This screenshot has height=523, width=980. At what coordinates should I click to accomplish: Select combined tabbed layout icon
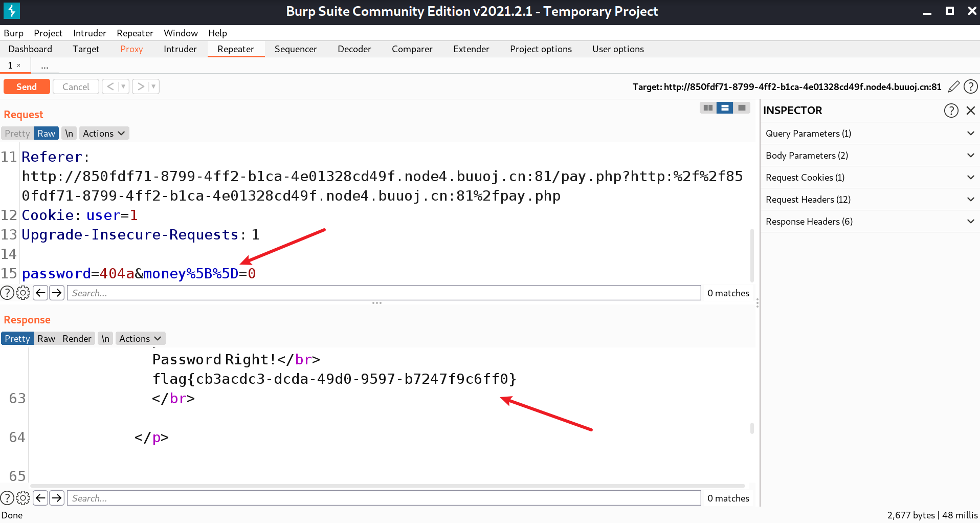click(742, 108)
